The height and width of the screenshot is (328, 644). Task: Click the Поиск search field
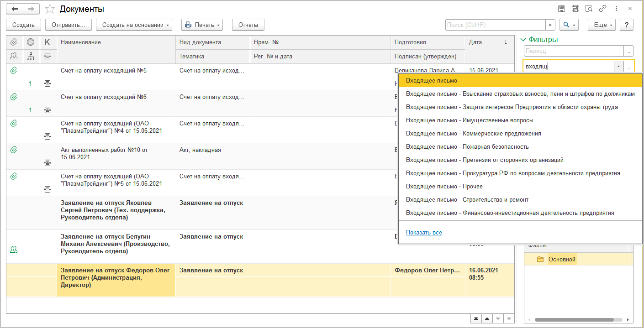click(x=495, y=25)
